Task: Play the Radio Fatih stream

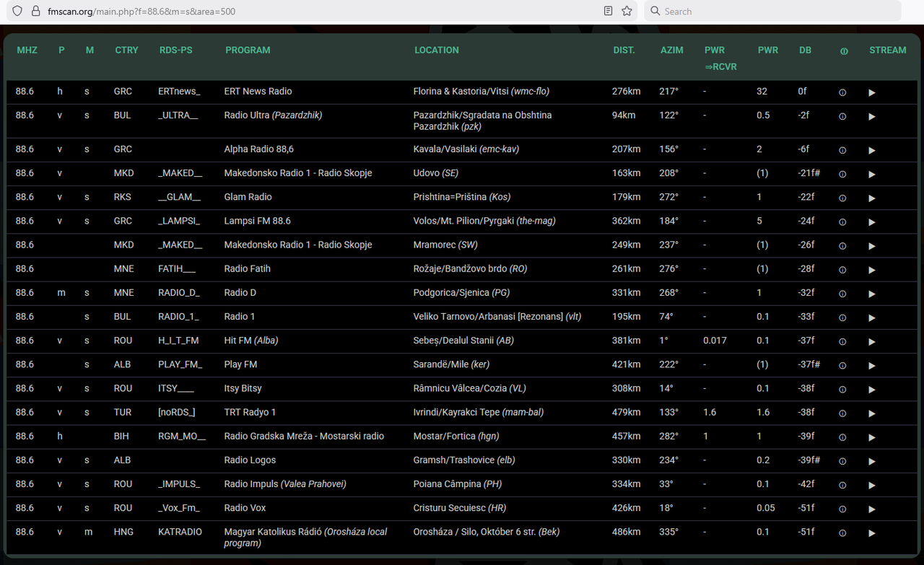Action: click(872, 270)
